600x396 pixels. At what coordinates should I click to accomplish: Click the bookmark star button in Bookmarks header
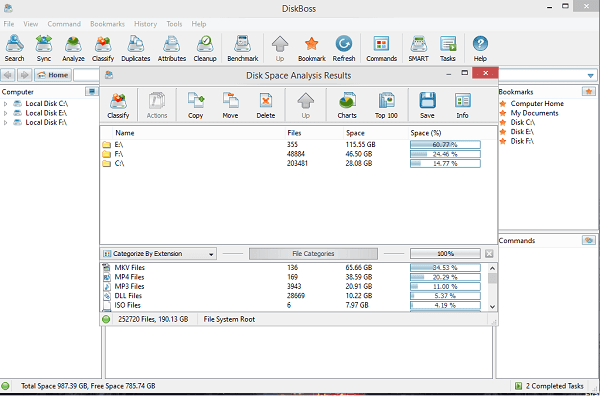pos(589,91)
